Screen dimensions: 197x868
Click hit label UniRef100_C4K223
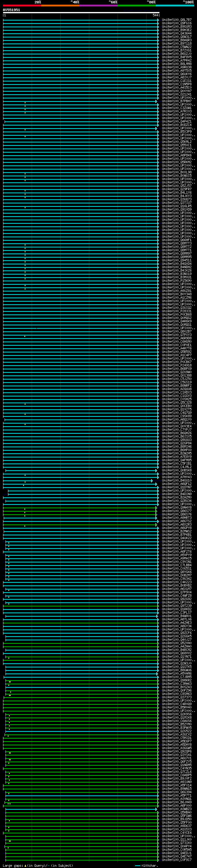(177, 582)
